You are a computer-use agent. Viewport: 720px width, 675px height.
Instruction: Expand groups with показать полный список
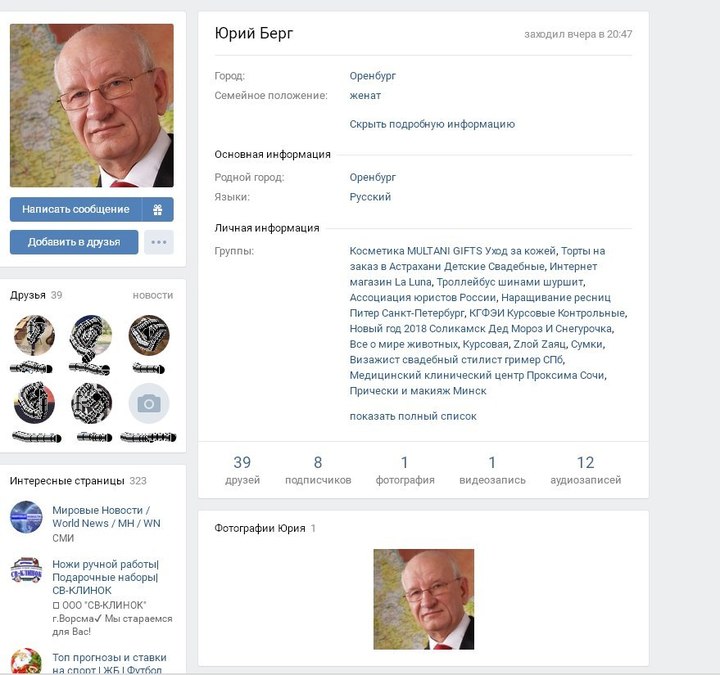click(x=413, y=416)
